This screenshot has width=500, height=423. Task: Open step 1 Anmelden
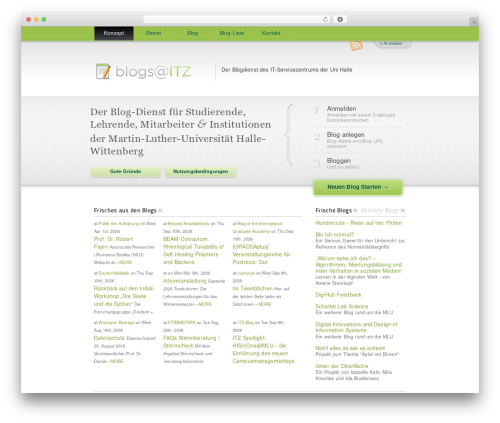click(341, 109)
